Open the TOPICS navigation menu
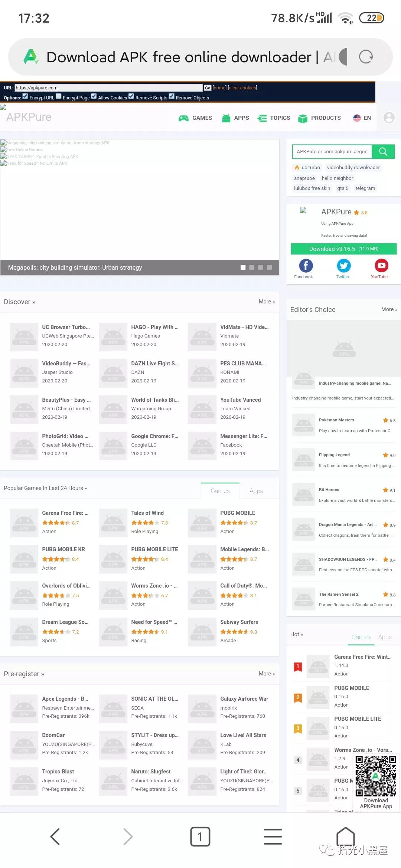Screen dimensions: 401x868 (274, 118)
